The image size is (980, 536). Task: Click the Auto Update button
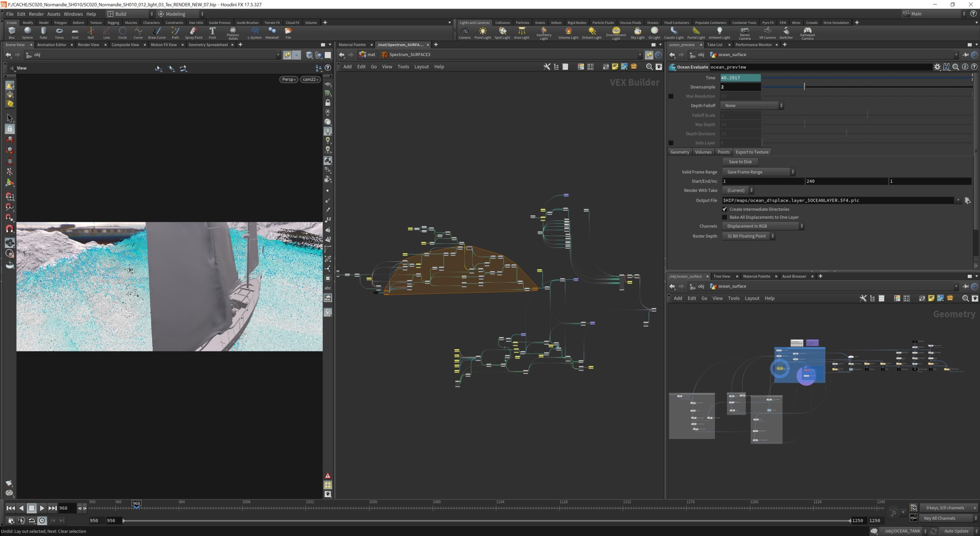[956, 531]
